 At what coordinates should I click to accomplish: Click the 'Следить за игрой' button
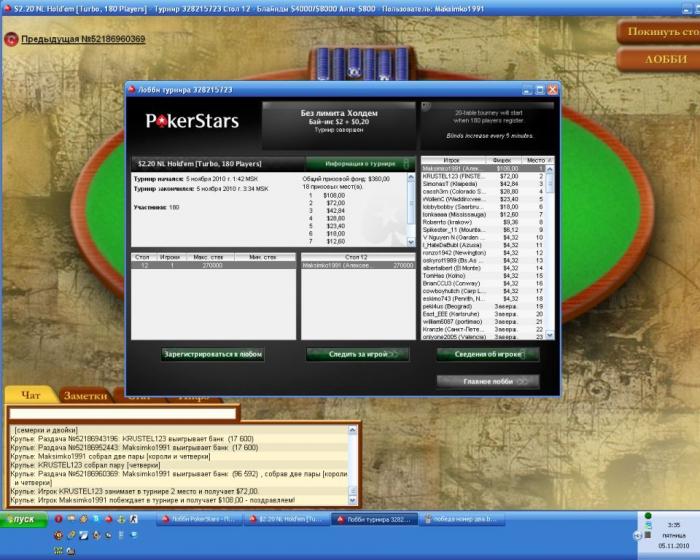pyautogui.click(x=358, y=355)
